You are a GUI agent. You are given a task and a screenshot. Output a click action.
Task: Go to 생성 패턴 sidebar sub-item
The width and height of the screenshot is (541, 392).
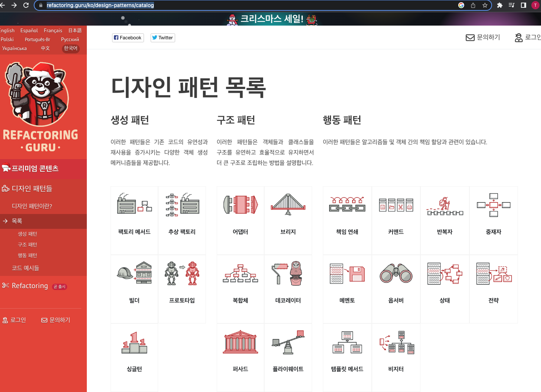[x=27, y=234]
